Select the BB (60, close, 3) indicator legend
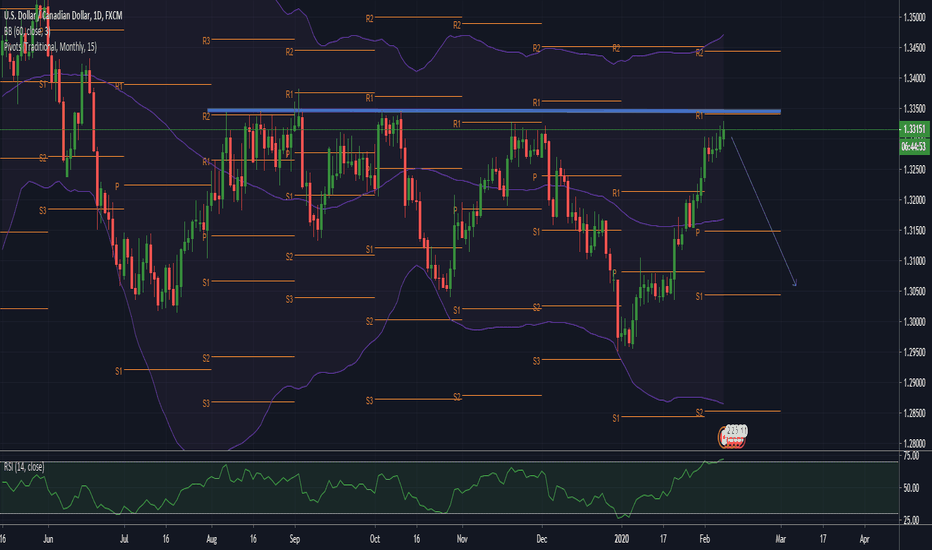The image size is (932, 550). click(x=27, y=31)
